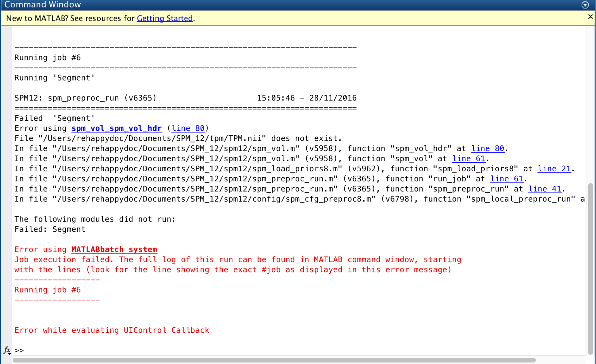Screen dimensions: 596x364
Task: Open spm_vol_spm_vol_hdr function link
Action: (x=116, y=128)
